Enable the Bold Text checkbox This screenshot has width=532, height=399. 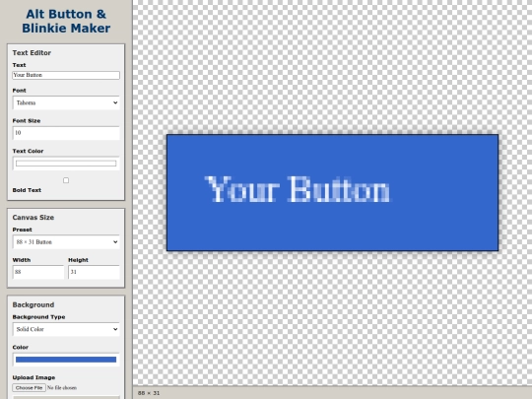(x=66, y=180)
